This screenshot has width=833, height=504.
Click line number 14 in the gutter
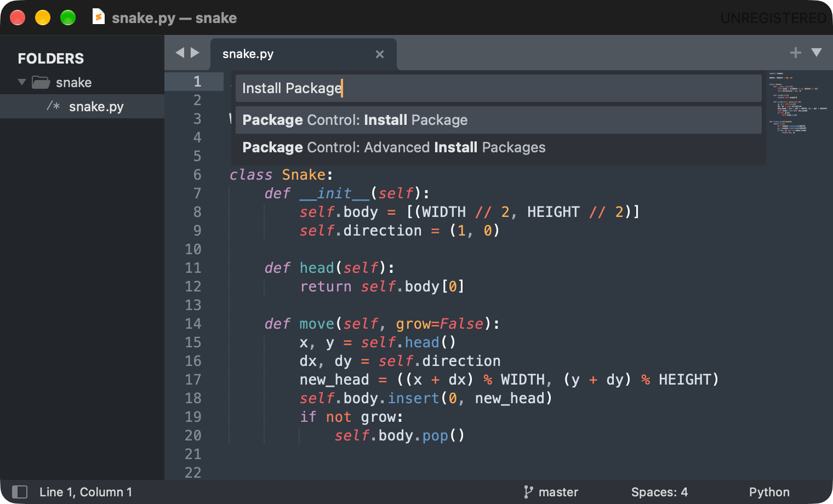click(x=193, y=324)
